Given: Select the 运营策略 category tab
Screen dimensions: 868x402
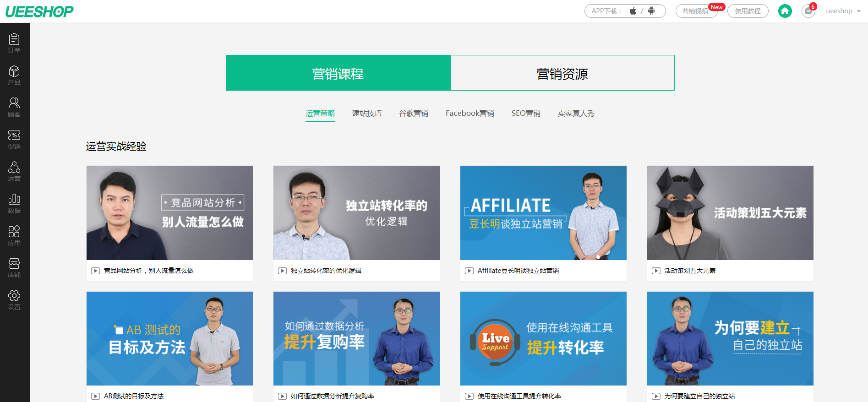Looking at the screenshot, I should pos(320,113).
